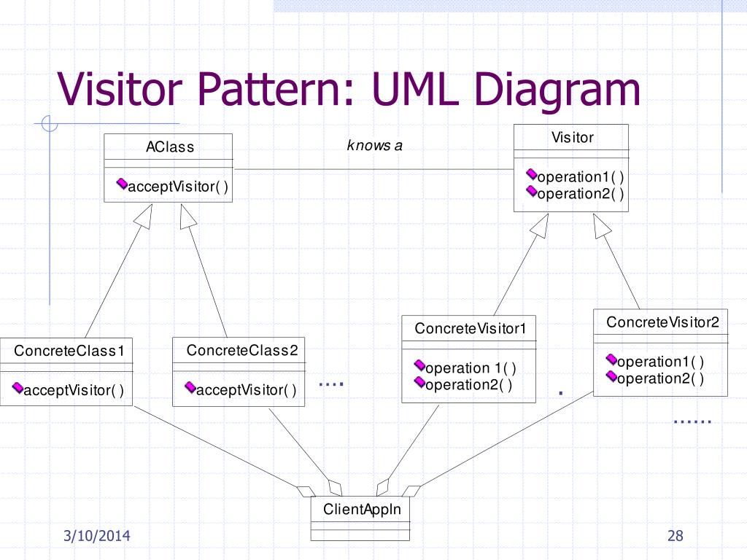The image size is (747, 560).
Task: Select the "operation1()" text in ConcreteVisitor2
Action: pyautogui.click(x=661, y=362)
